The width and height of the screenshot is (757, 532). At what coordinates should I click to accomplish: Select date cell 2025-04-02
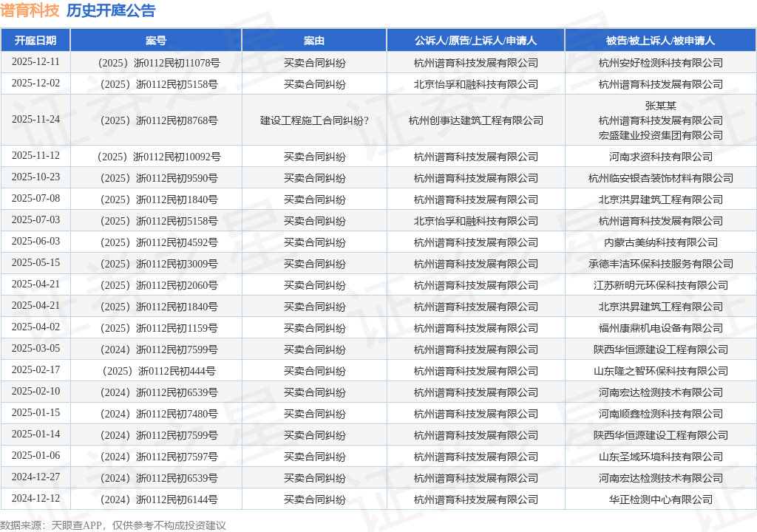pos(35,327)
